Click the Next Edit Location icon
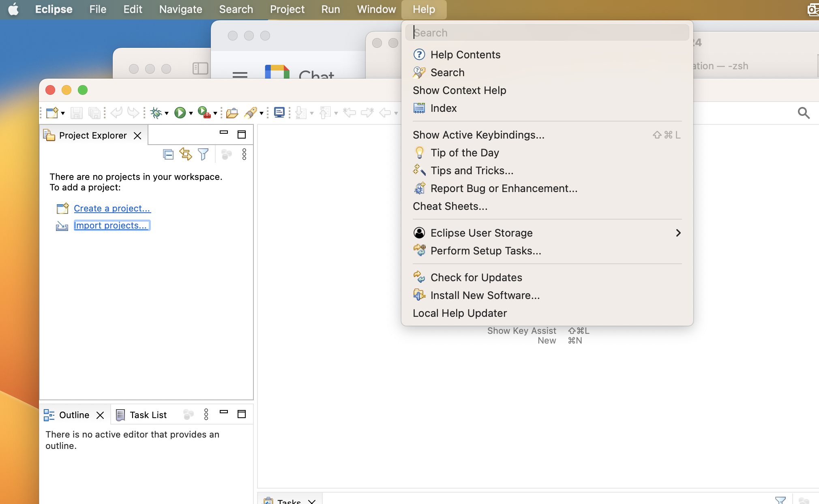 (x=367, y=112)
